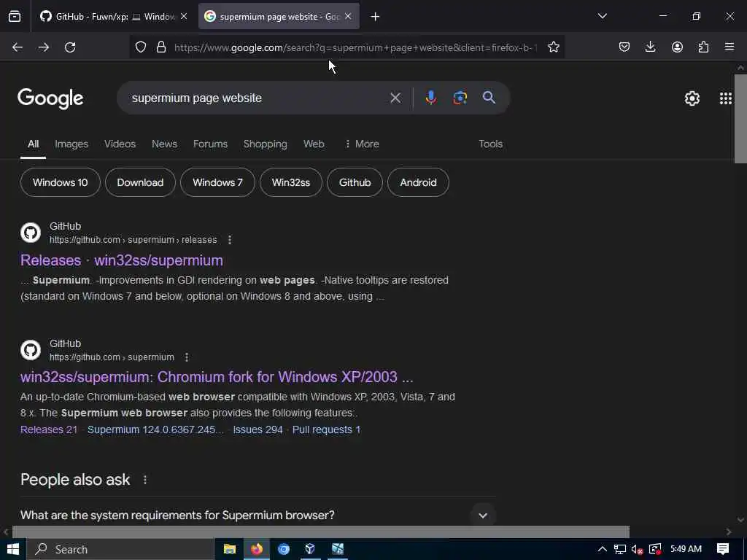Search by image with Google Lens

point(460,98)
